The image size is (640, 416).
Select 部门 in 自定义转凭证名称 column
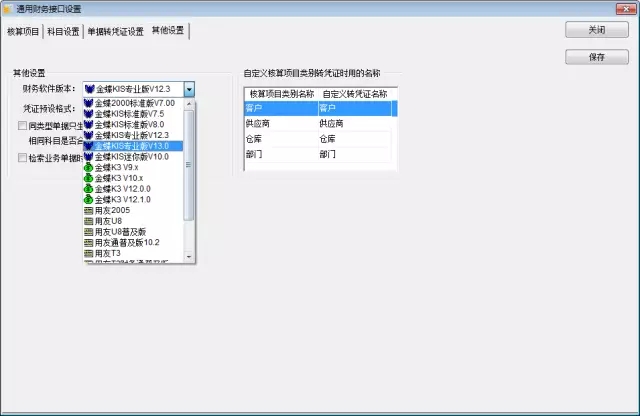click(355, 154)
